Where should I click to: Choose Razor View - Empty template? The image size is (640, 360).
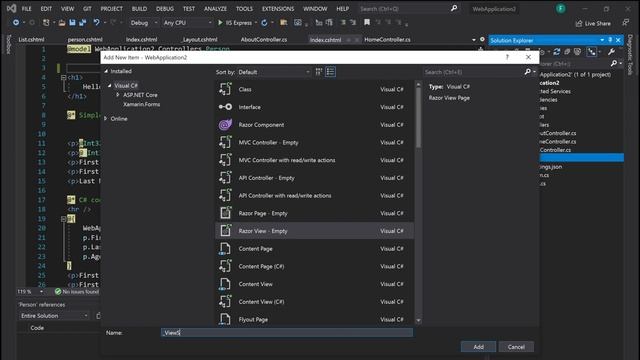[x=314, y=231]
